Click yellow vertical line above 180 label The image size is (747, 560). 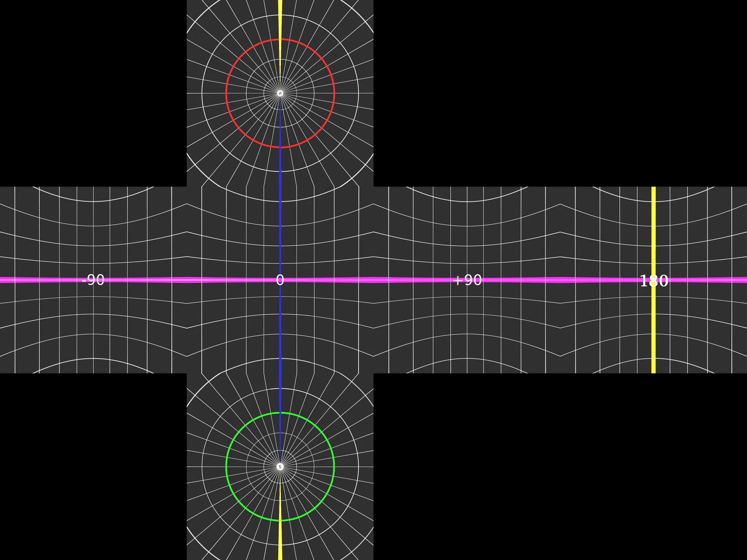(x=654, y=230)
